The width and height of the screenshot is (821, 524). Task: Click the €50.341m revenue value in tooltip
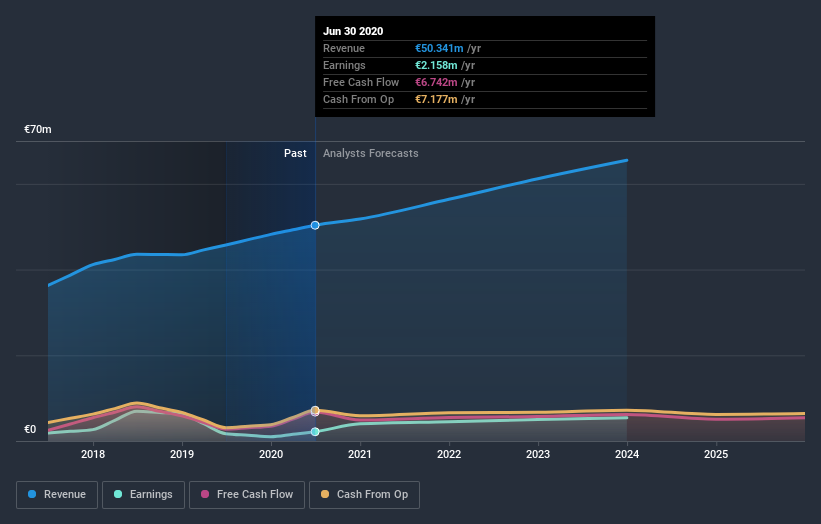pyautogui.click(x=439, y=48)
